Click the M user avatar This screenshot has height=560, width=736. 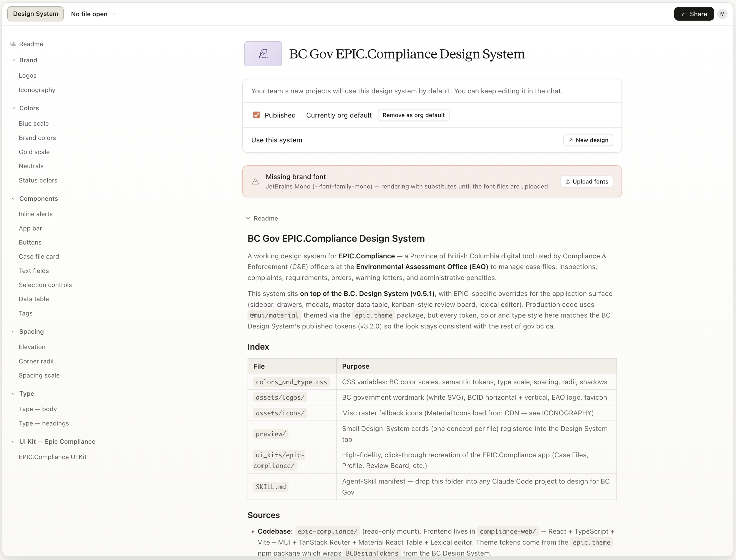click(722, 14)
